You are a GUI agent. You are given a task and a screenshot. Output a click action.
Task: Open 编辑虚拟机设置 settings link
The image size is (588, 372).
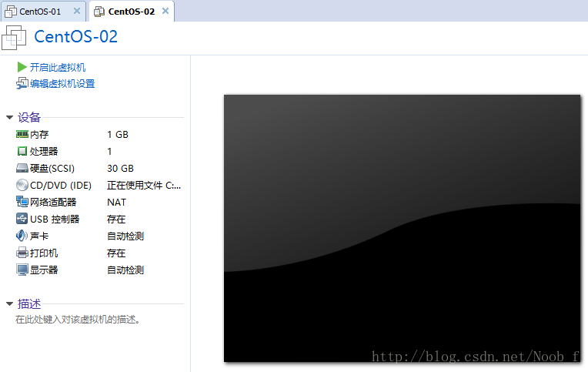tap(62, 84)
